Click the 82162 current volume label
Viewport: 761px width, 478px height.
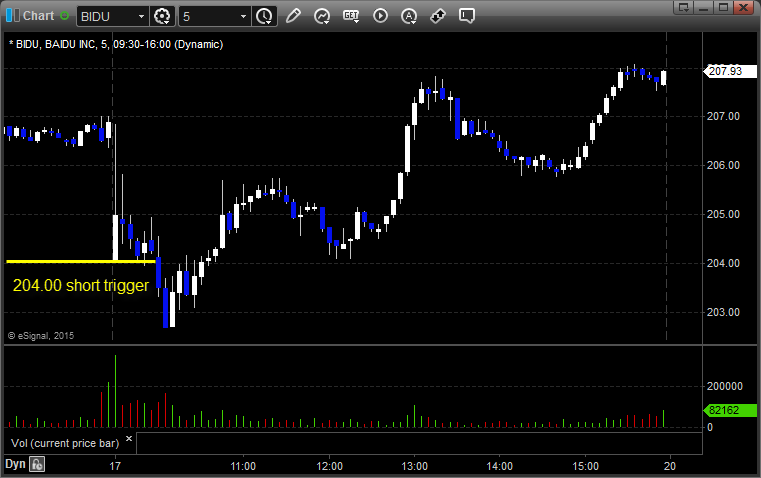click(x=730, y=411)
